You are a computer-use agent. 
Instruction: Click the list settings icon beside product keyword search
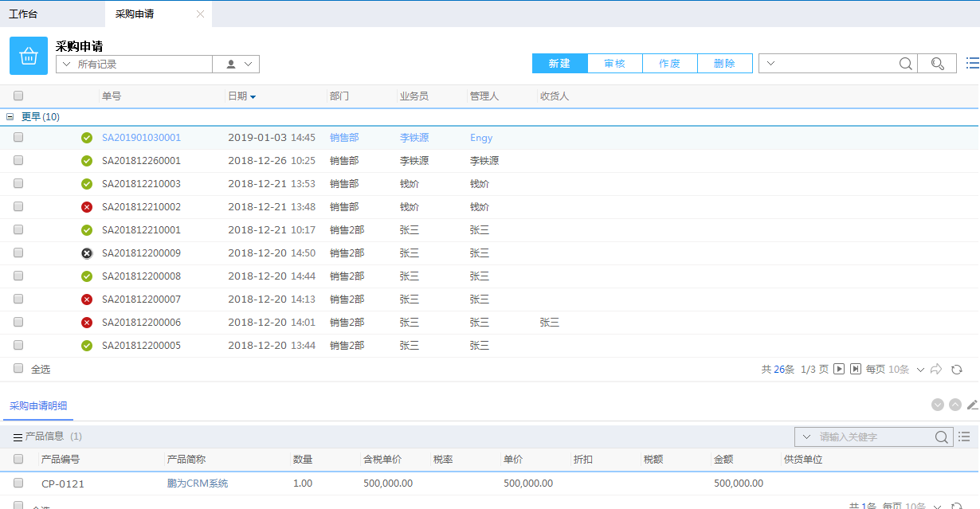click(964, 437)
